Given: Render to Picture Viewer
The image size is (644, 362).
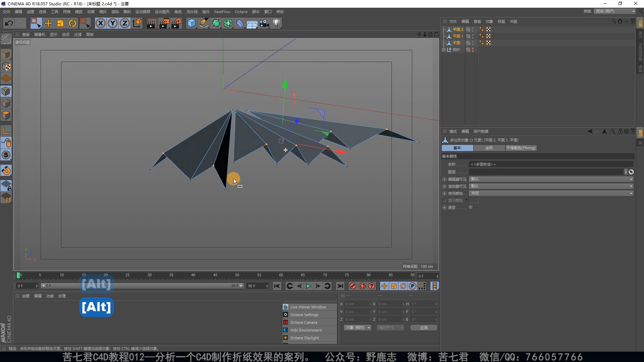Looking at the screenshot, I should 164,23.
